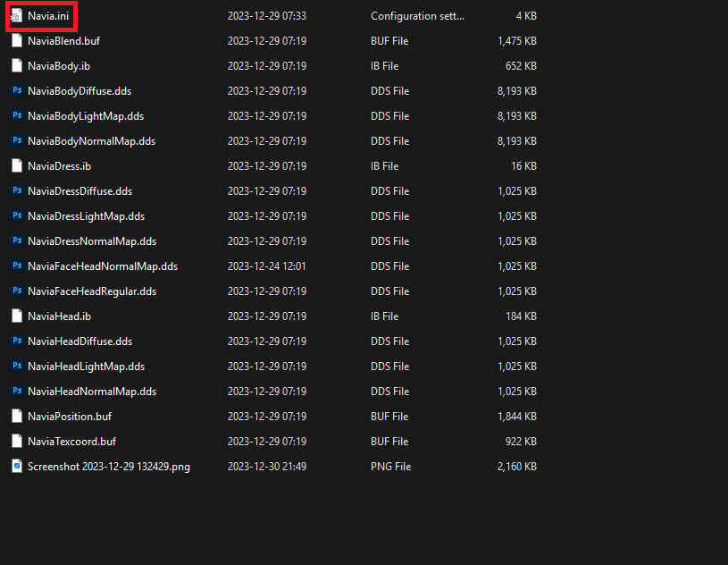This screenshot has height=565, width=728.
Task: Click the size value 2,160 KB
Action: (x=517, y=467)
